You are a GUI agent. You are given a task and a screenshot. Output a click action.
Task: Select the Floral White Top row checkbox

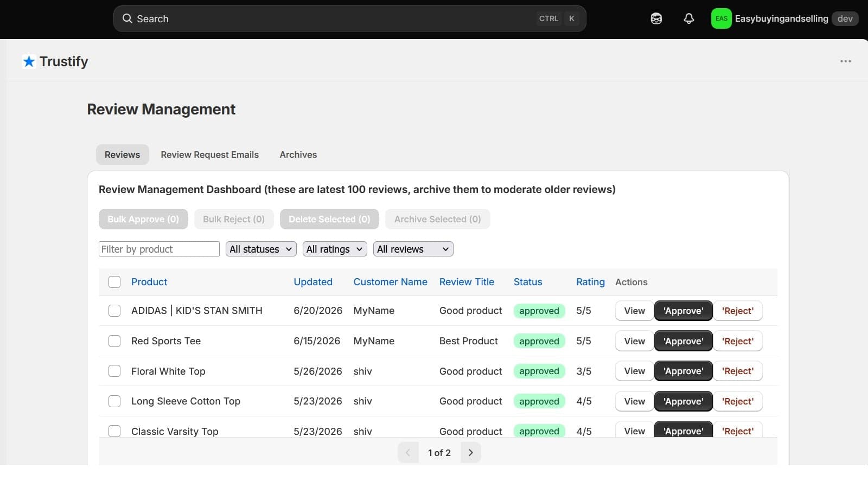[x=114, y=371]
